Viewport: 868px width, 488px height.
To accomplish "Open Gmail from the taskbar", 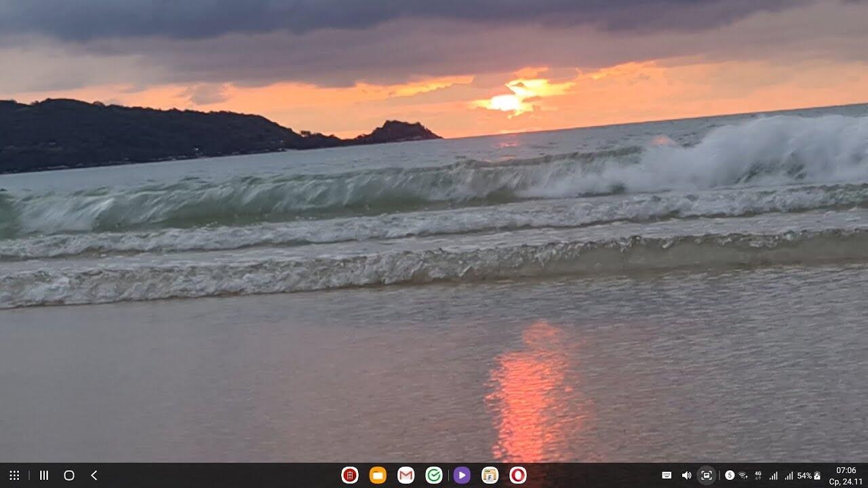I will pos(406,475).
